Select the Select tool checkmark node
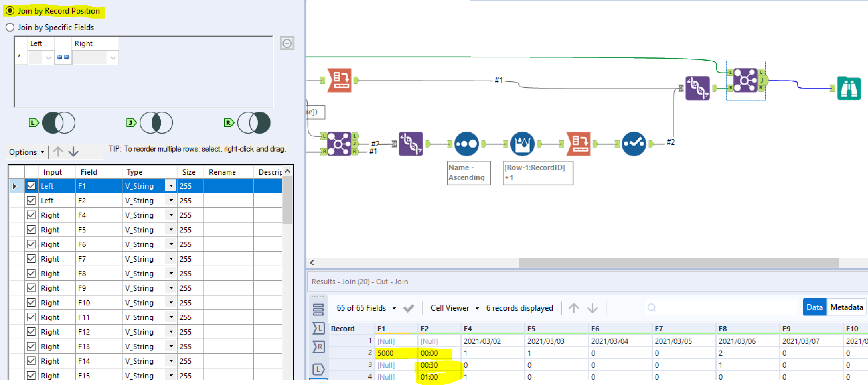The image size is (868, 385). click(x=633, y=144)
